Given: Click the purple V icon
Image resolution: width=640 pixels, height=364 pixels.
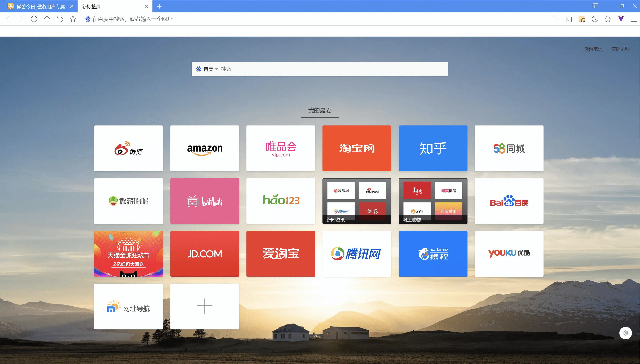Looking at the screenshot, I should (621, 19).
